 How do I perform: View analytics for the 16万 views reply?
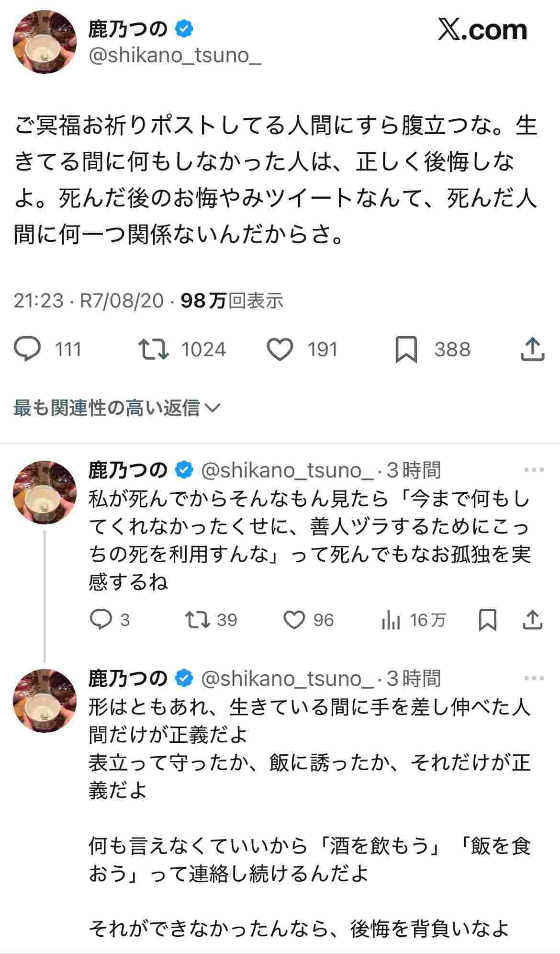[x=391, y=621]
